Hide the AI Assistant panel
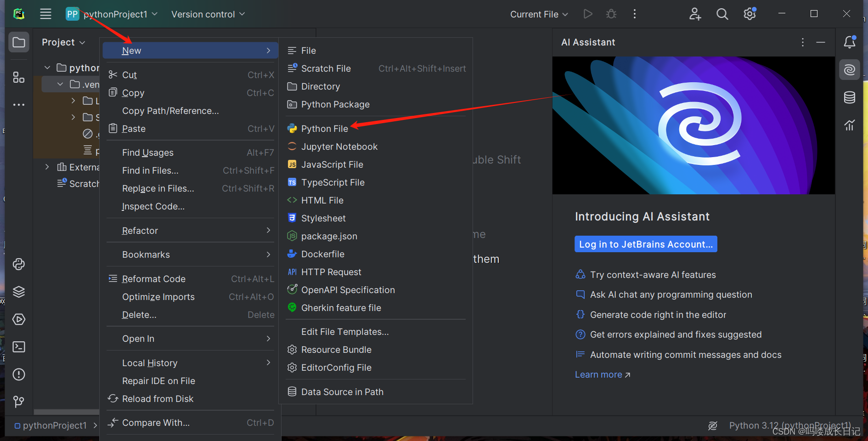This screenshot has width=868, height=441. pos(821,42)
